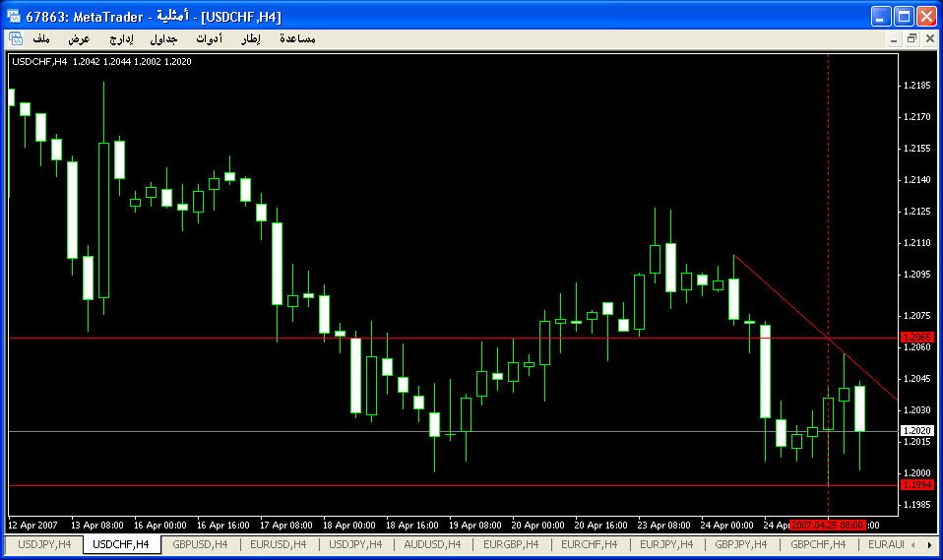Open the جداول (Charts) menu
Screen dimensions: 943x560
tap(163, 39)
